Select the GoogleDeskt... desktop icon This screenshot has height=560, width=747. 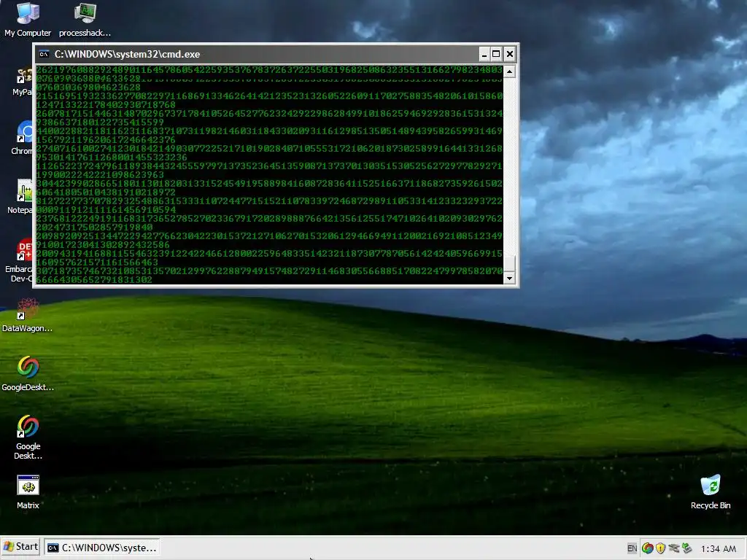click(x=28, y=373)
